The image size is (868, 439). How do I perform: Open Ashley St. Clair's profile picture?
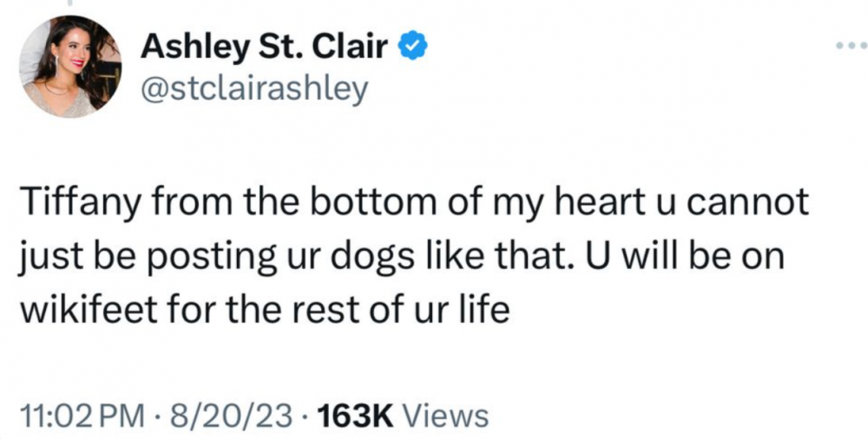point(71,67)
